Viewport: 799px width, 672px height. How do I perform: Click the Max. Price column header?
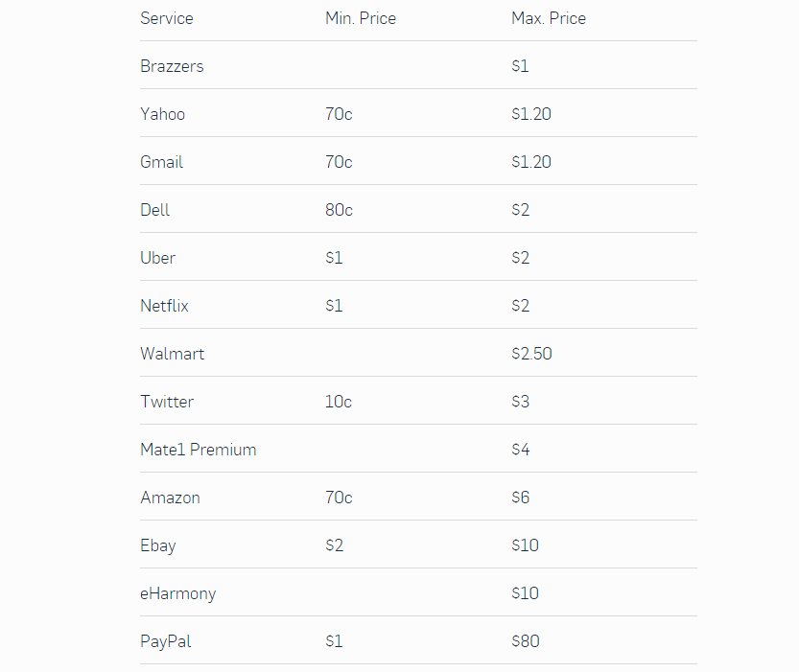click(549, 18)
